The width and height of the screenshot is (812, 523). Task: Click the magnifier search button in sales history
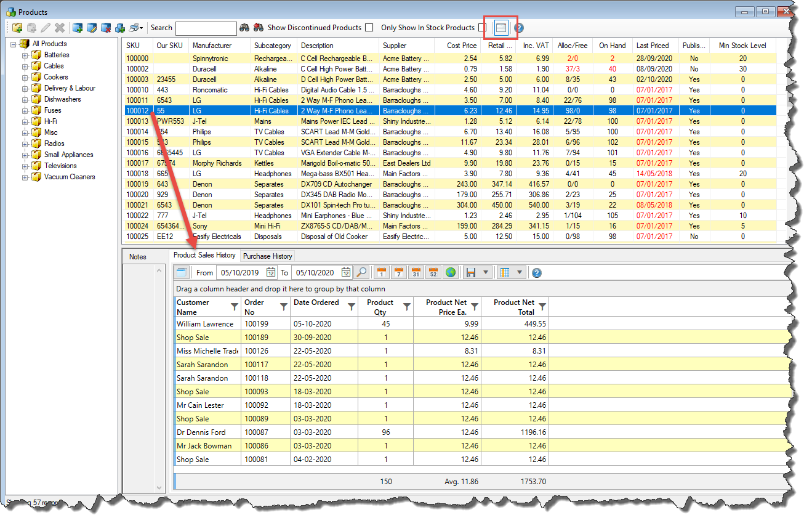coord(361,272)
